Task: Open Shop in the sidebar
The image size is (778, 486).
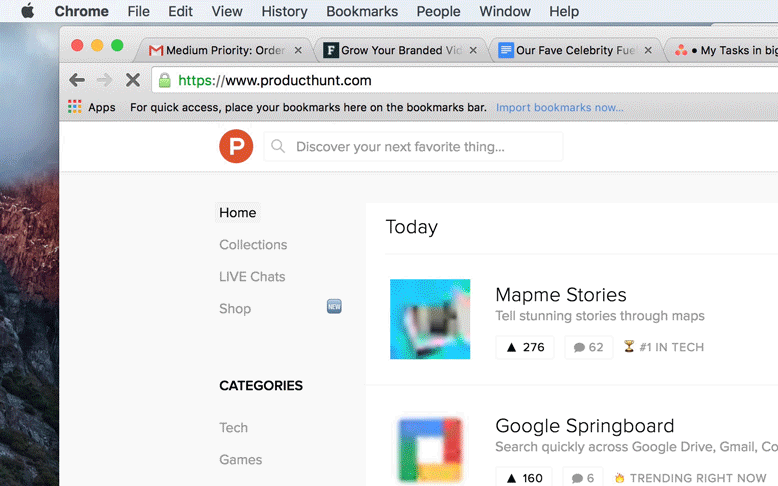Action: [x=235, y=308]
